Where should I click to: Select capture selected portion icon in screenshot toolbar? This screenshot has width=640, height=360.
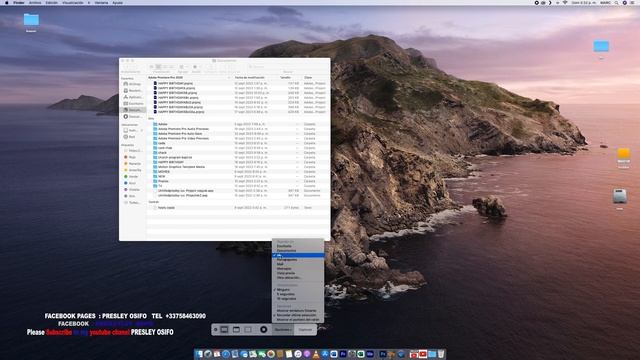pos(248,329)
